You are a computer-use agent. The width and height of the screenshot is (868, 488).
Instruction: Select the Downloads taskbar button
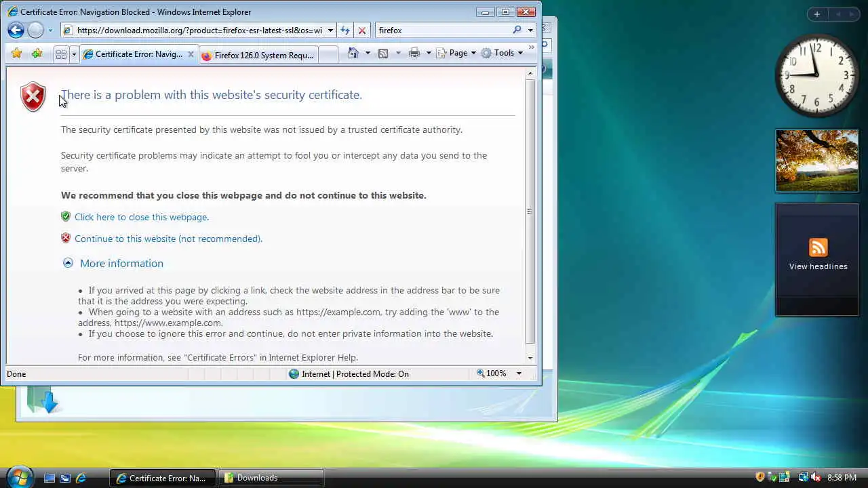tap(271, 478)
